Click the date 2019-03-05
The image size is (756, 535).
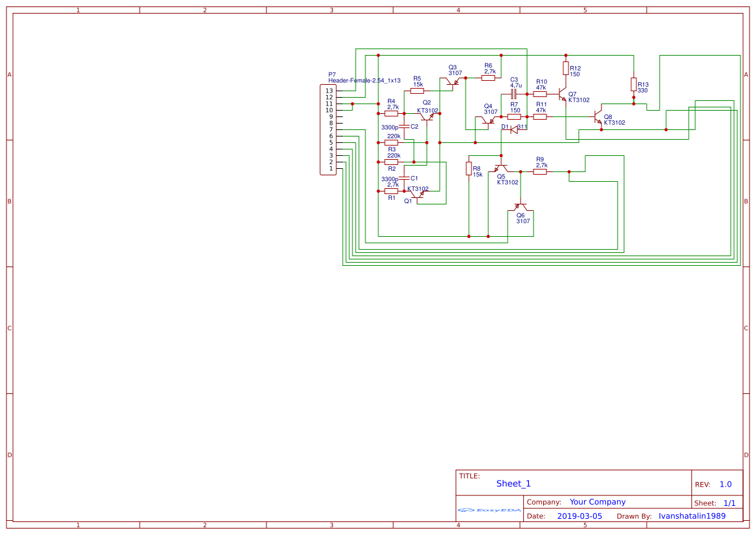coord(579,516)
